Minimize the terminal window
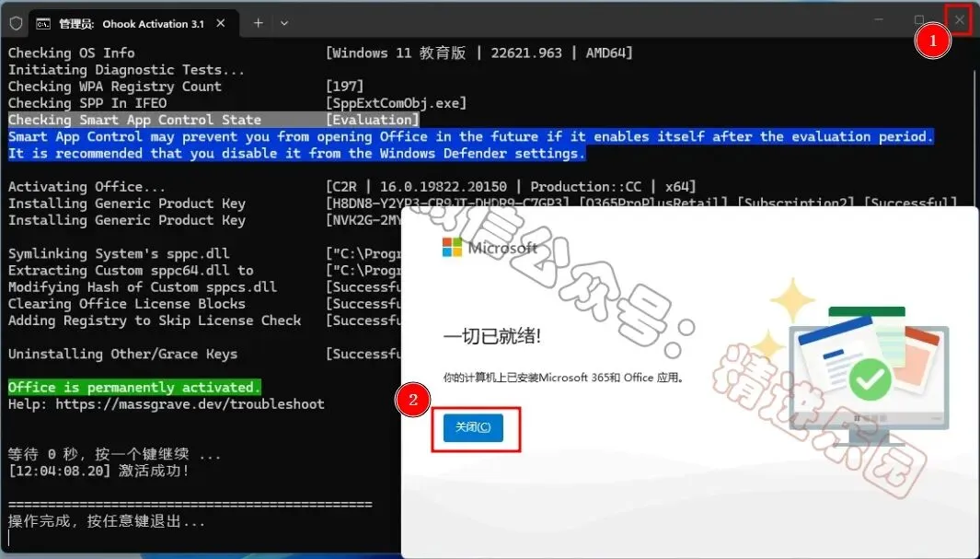Image resolution: width=980 pixels, height=559 pixels. coord(879,20)
